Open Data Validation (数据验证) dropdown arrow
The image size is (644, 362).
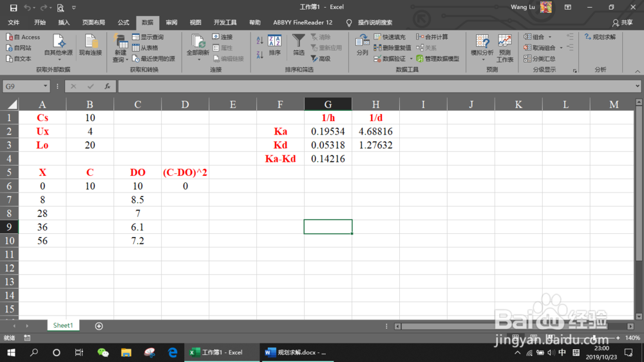[x=411, y=59]
